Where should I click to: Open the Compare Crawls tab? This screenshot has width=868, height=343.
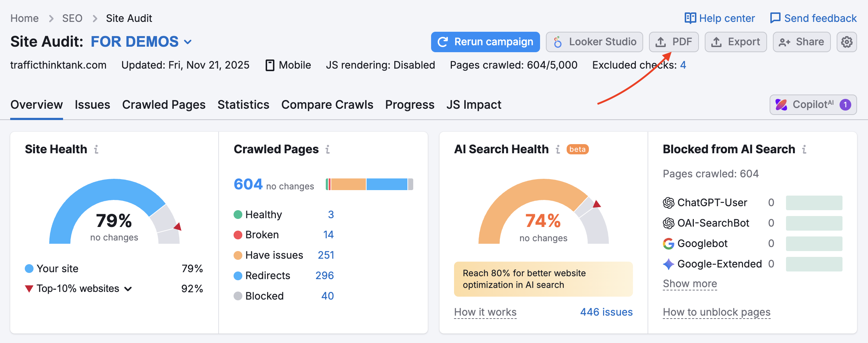(x=327, y=105)
